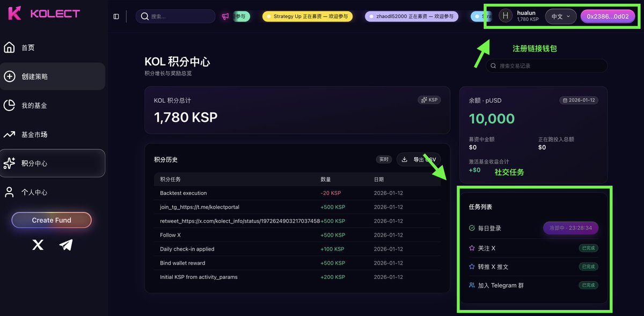This screenshot has height=316, width=644.
Task: Open the Telegram icon in the sidebar
Action: [x=66, y=245]
